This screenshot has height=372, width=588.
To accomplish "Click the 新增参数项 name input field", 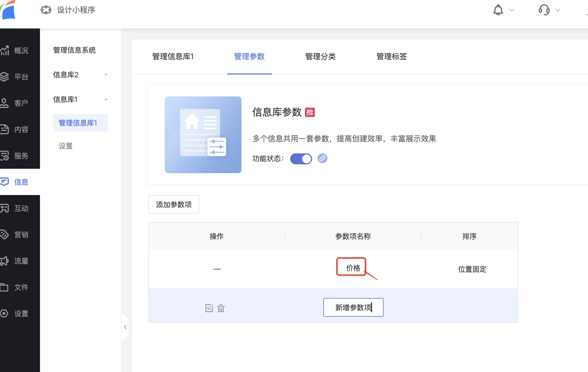I will coord(353,307).
